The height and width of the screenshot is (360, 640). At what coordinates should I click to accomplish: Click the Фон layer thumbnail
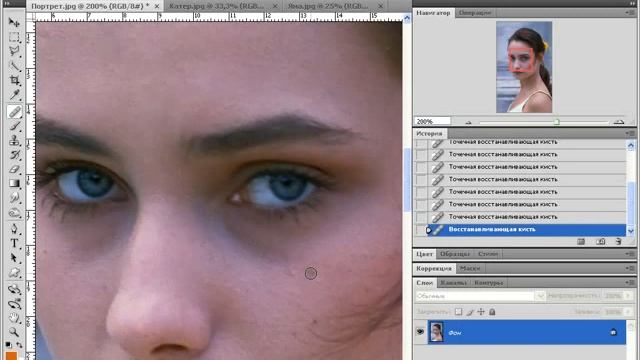point(436,332)
